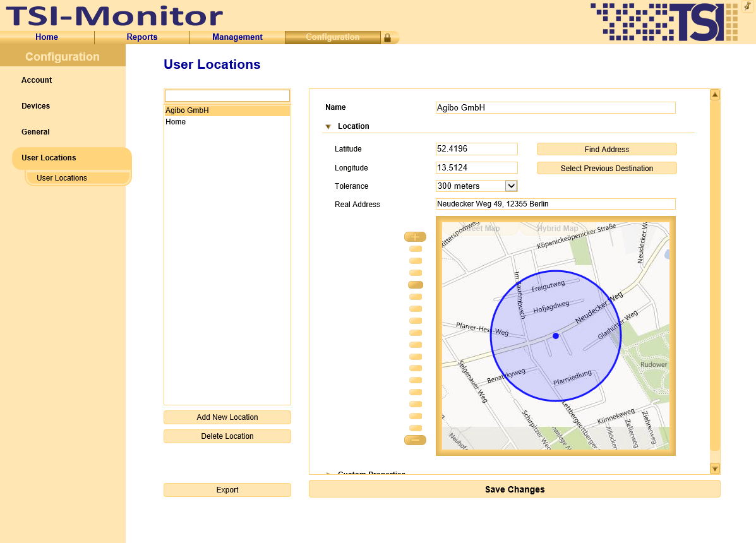This screenshot has width=756, height=543.
Task: Click the Export button
Action: tap(227, 490)
